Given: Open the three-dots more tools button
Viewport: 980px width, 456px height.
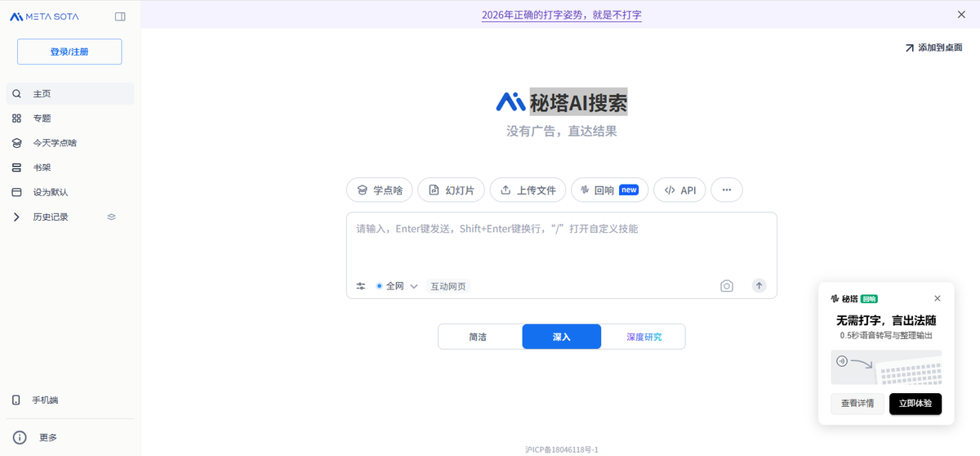Looking at the screenshot, I should pos(726,190).
